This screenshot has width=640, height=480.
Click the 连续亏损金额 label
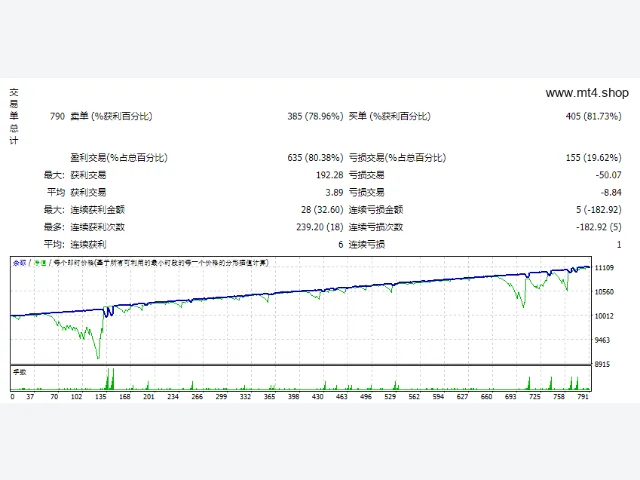tap(376, 210)
